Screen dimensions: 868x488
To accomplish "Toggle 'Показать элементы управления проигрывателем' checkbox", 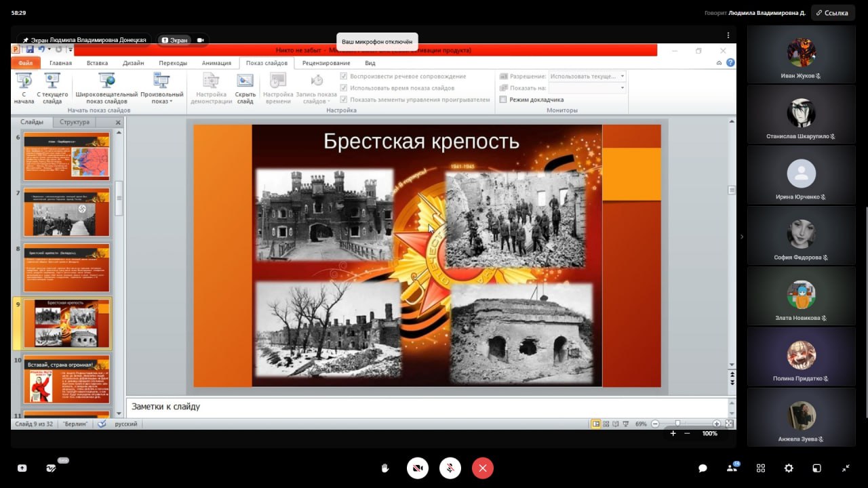I will pos(344,99).
